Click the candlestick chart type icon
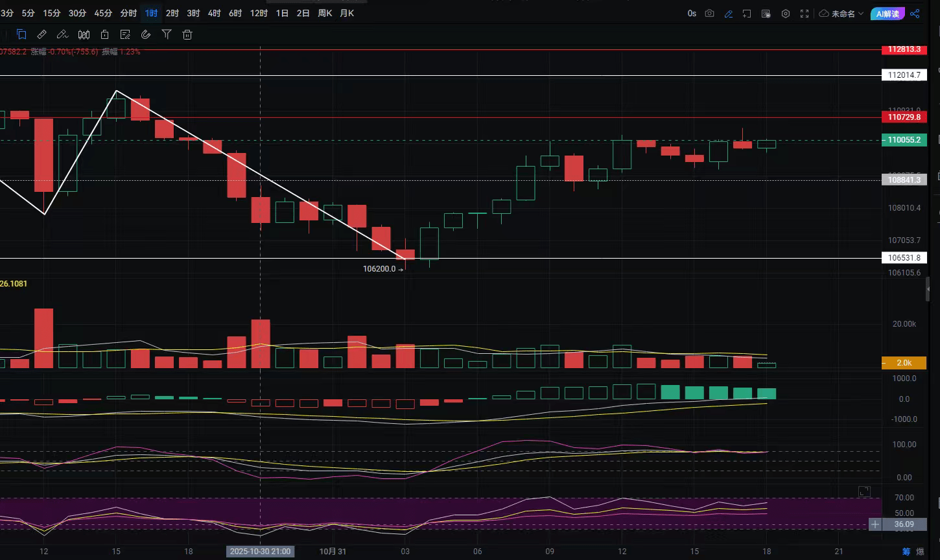Screen dimensions: 940x560 tap(84, 35)
